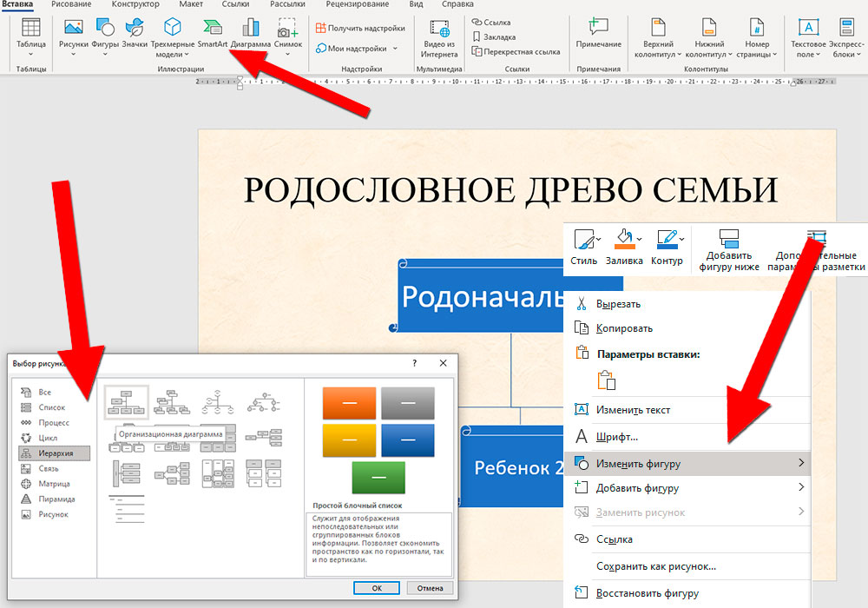Expand the Фигуры shapes dropdown
This screenshot has height=608, width=868.
point(105,54)
